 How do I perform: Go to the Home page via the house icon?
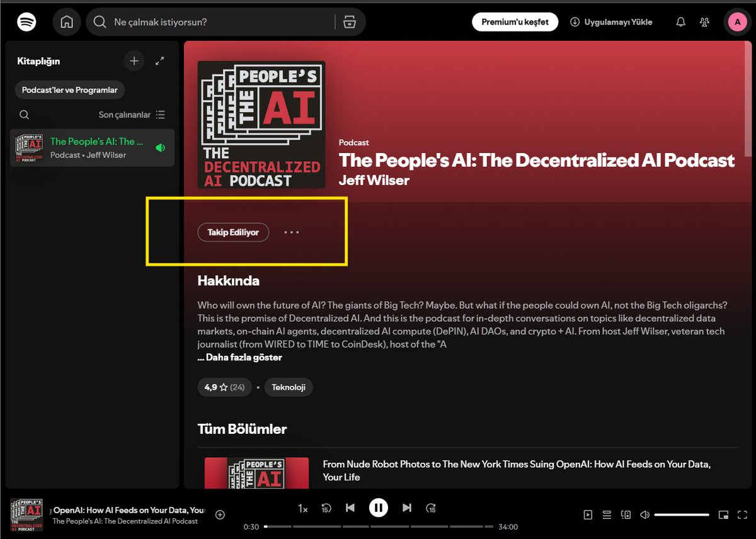(x=67, y=22)
